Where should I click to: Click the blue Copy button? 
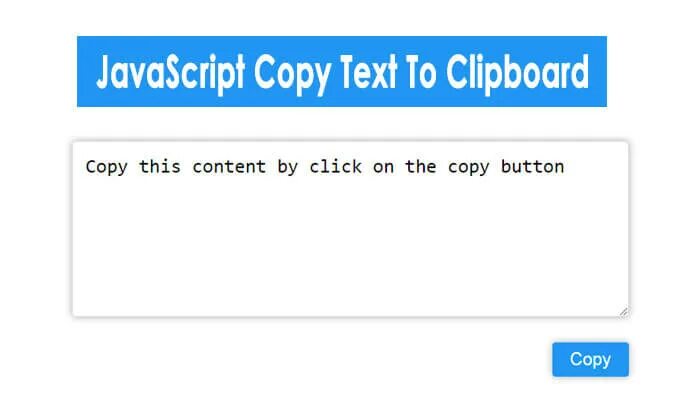(x=590, y=359)
